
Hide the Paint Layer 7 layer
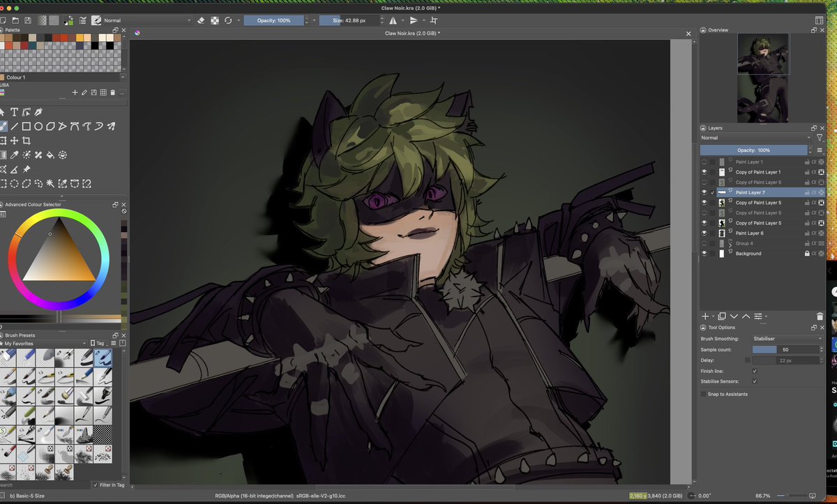tap(704, 192)
